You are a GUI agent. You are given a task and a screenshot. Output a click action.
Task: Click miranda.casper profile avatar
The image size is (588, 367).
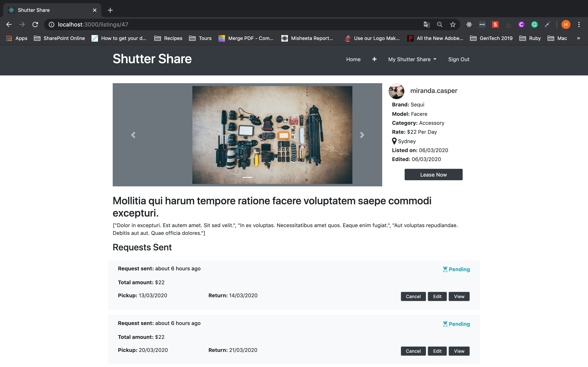tap(396, 91)
